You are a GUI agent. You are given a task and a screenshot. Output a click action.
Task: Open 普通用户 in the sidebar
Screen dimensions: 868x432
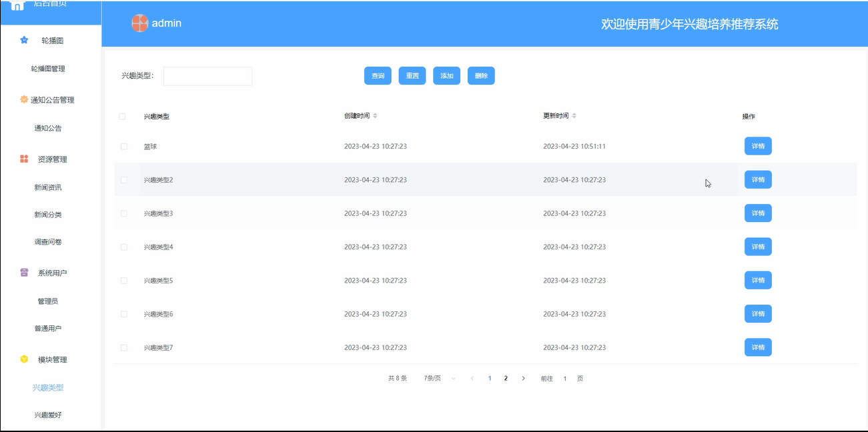(48, 328)
